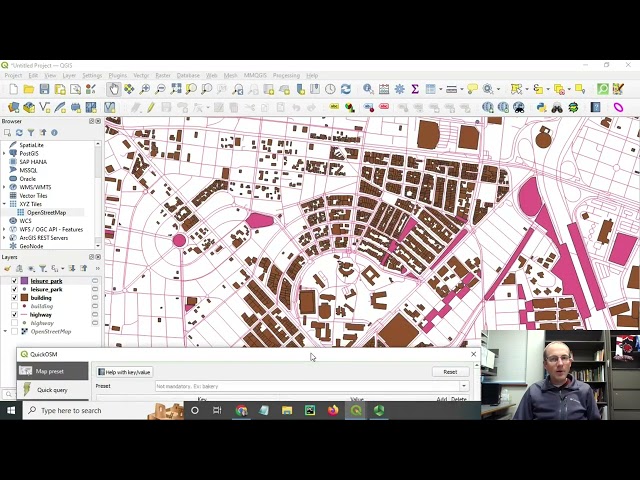
Task: Uncheck the bold building layer visibility
Action: [x=14, y=298]
